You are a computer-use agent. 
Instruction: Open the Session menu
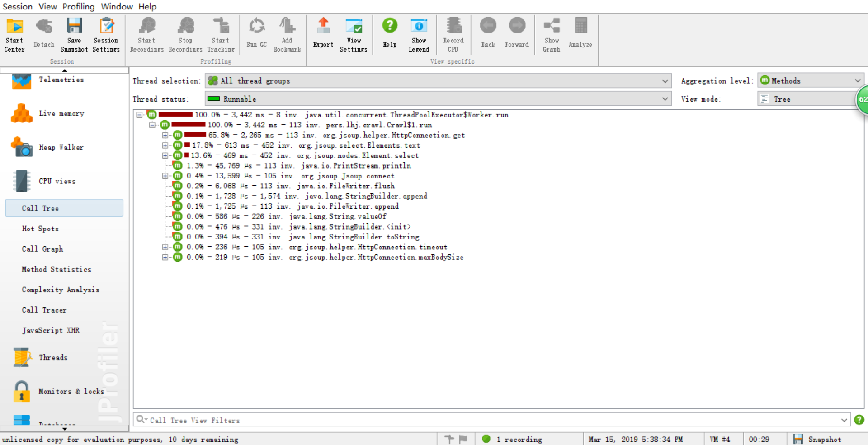[18, 7]
